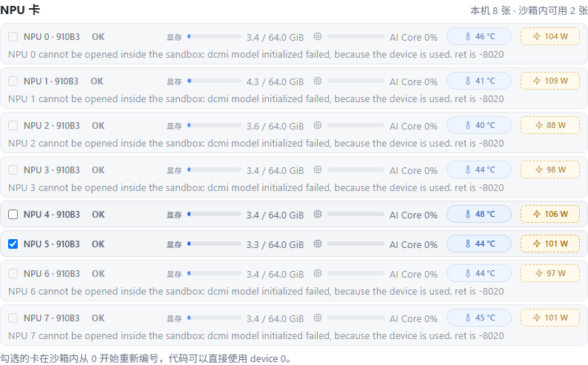
Task: Select the "NPU 4 · 910B3" label
Action: [52, 215]
